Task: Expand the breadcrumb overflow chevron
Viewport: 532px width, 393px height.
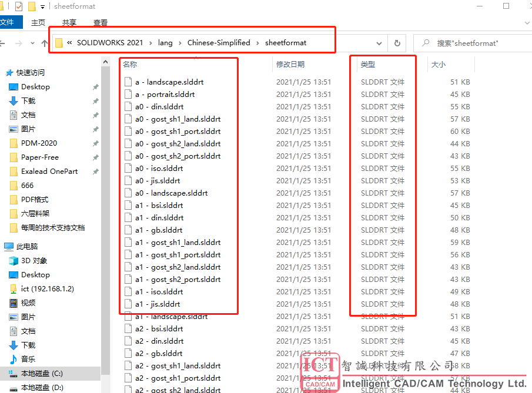Action: tap(69, 43)
